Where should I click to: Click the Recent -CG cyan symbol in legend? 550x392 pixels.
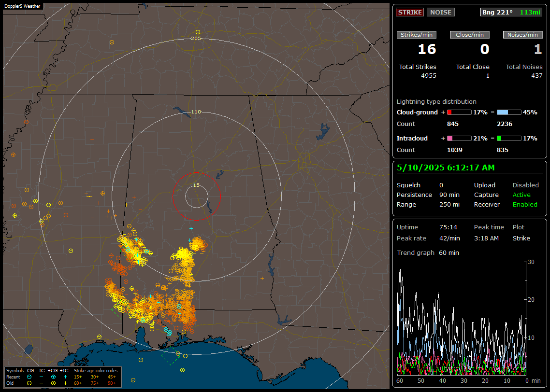pos(29,377)
